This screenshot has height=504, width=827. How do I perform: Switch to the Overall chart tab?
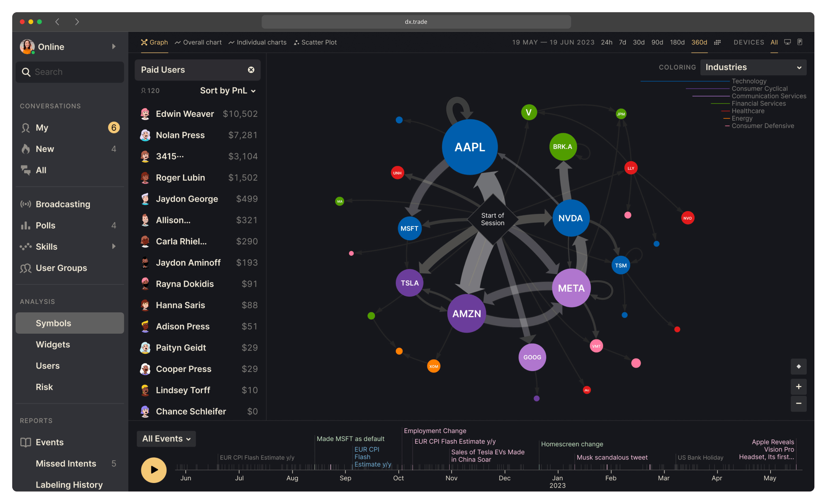click(198, 42)
